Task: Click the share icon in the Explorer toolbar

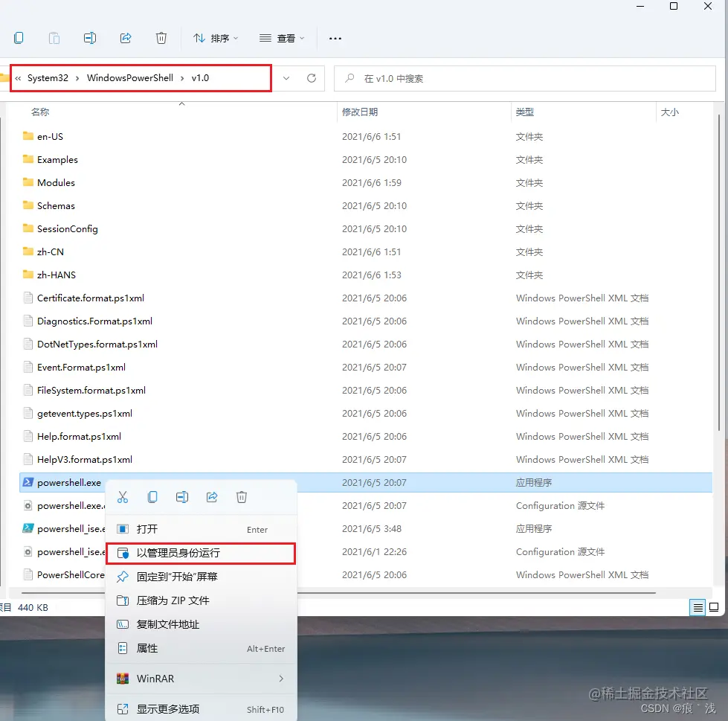Action: point(126,38)
